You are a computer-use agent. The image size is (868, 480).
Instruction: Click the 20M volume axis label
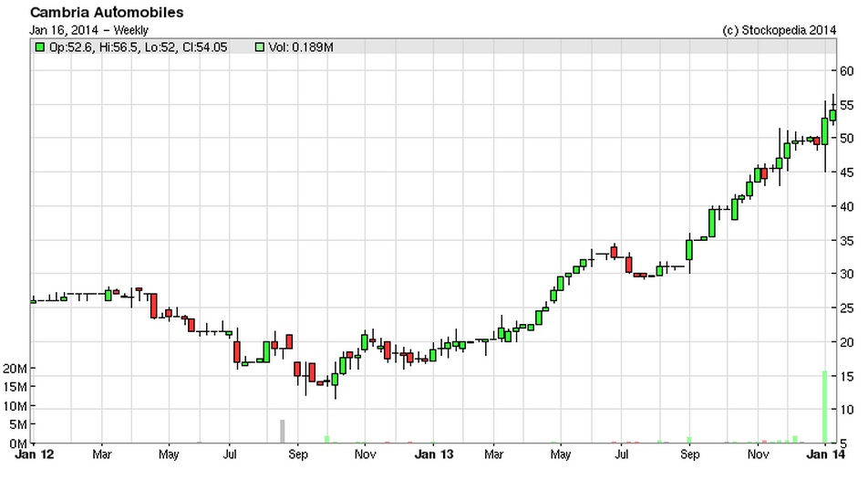click(x=15, y=369)
